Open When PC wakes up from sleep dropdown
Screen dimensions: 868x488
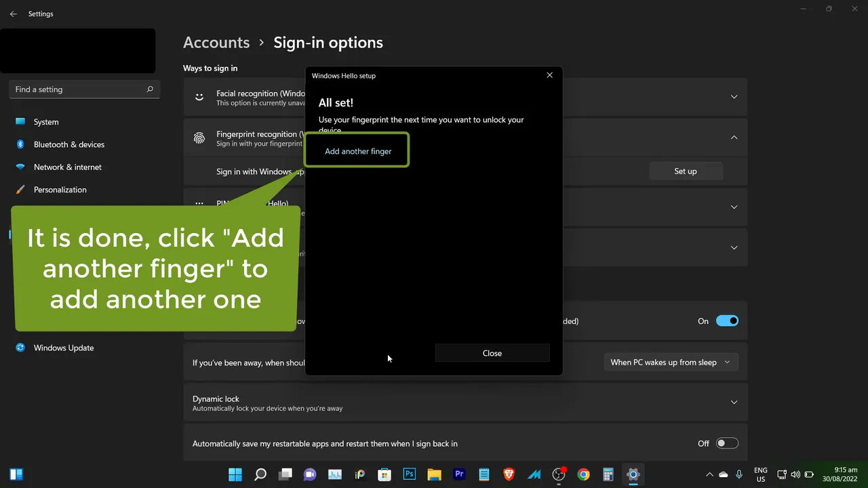click(671, 362)
